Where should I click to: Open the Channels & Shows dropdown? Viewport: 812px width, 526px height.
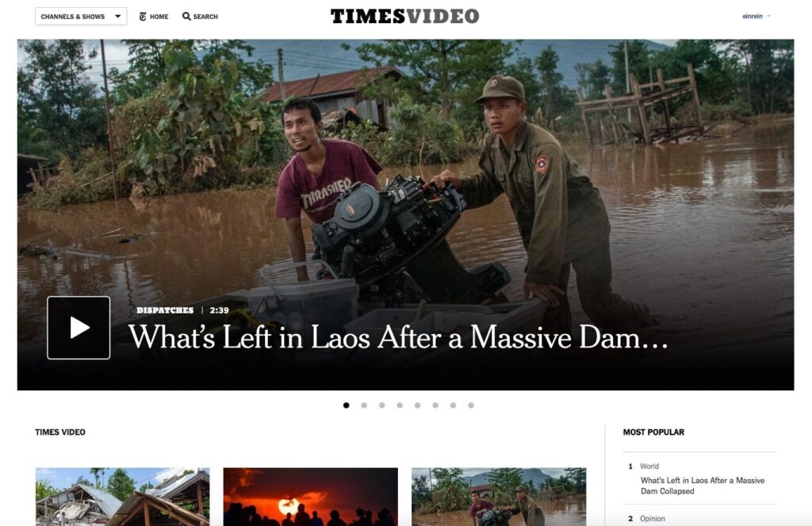point(81,17)
